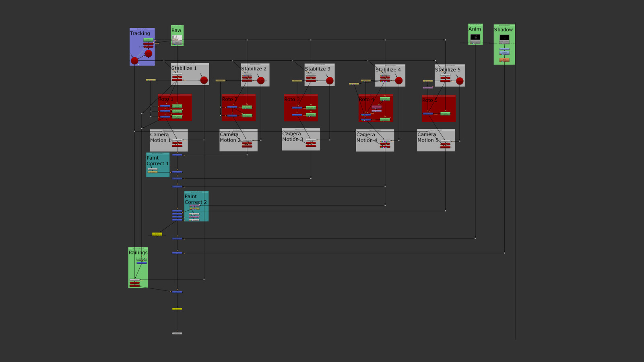
Task: Select the Roto 5 backdrop label
Action: (429, 100)
